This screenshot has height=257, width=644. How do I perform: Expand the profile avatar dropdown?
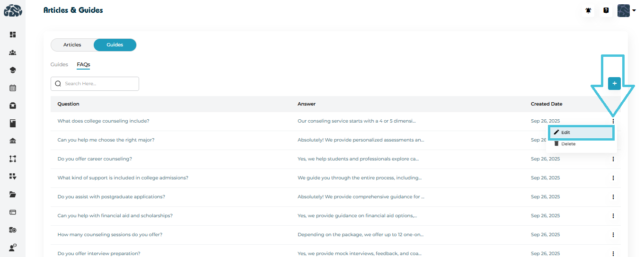click(626, 10)
